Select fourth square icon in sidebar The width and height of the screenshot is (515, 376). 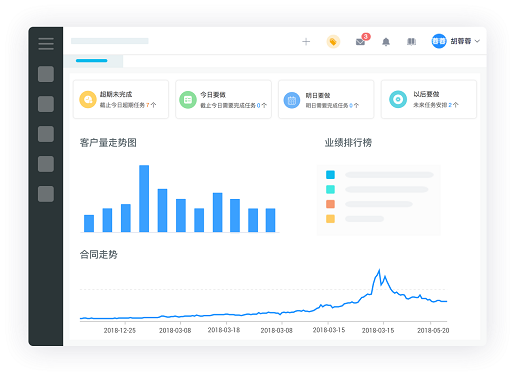46,164
